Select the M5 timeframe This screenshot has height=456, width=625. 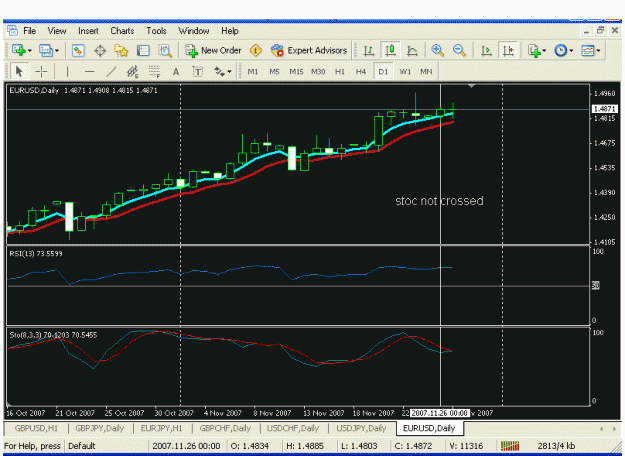pyautogui.click(x=274, y=72)
